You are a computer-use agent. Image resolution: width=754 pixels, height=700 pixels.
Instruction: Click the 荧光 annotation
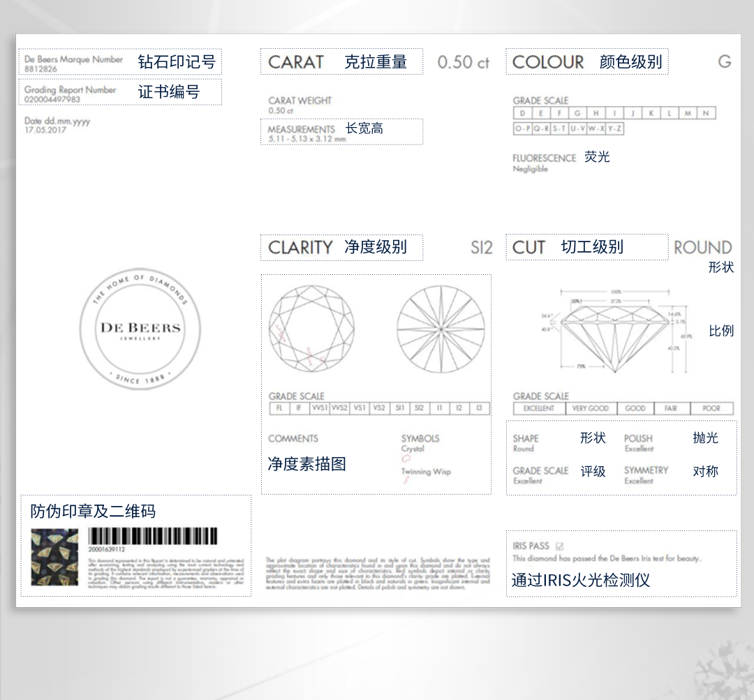click(597, 157)
